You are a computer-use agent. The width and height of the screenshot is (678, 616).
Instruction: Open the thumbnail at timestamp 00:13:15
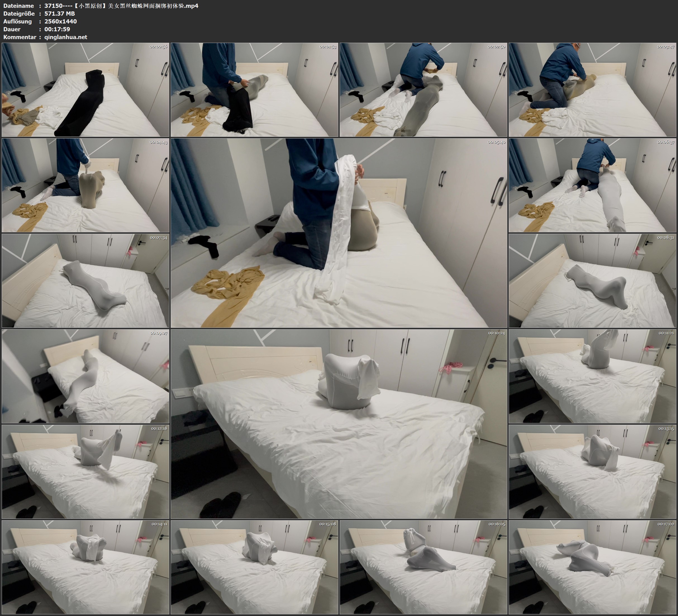pyautogui.click(x=592, y=471)
